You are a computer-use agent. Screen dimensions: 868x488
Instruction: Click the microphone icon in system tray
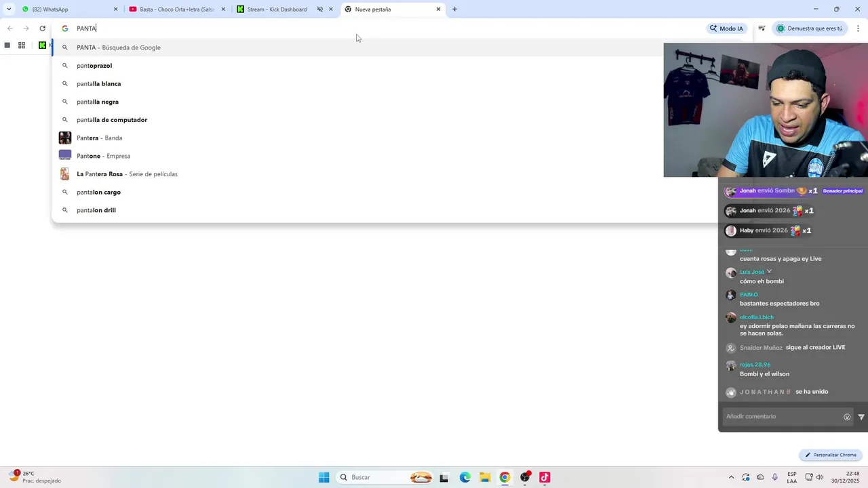point(774,477)
